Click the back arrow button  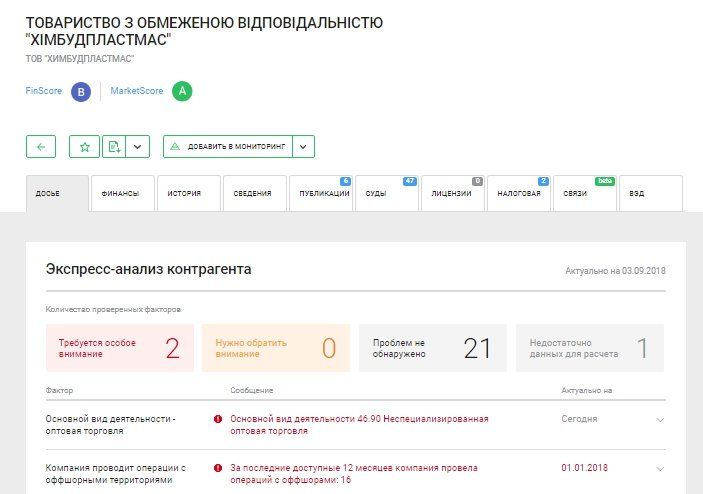[x=41, y=147]
